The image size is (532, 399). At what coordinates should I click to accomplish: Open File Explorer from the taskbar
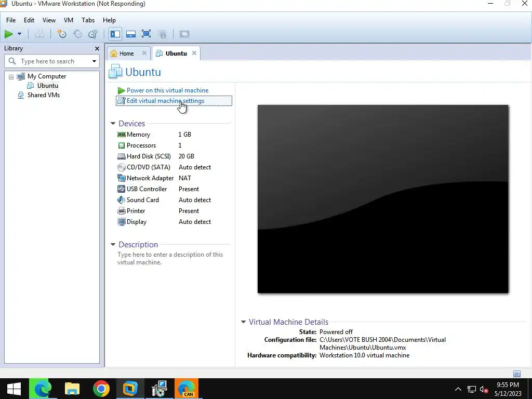(x=72, y=389)
